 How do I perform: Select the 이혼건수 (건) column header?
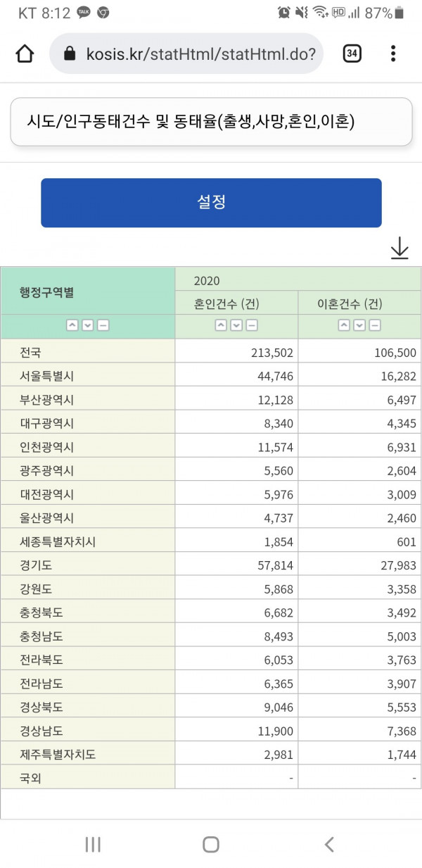(359, 303)
